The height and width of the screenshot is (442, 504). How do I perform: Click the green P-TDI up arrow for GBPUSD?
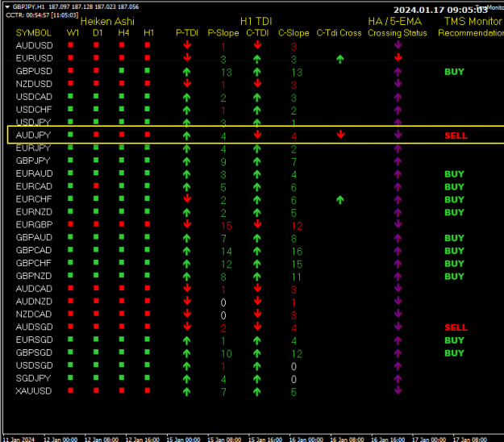[187, 72]
